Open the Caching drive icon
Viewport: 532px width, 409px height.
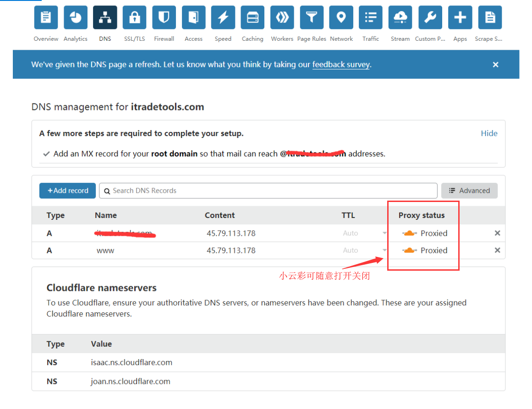252,17
